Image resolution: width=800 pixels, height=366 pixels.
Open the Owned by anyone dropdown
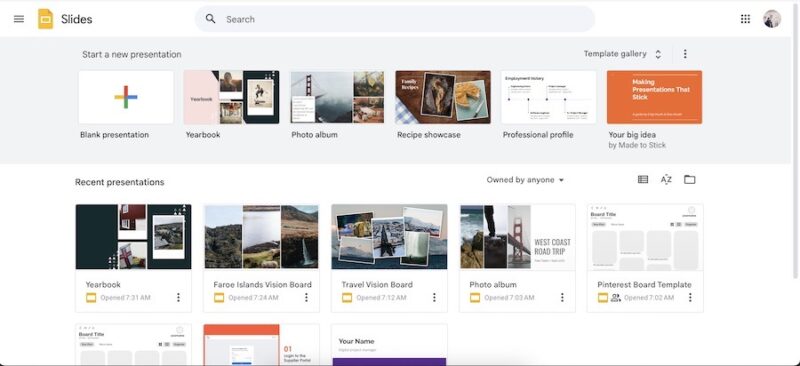click(525, 180)
